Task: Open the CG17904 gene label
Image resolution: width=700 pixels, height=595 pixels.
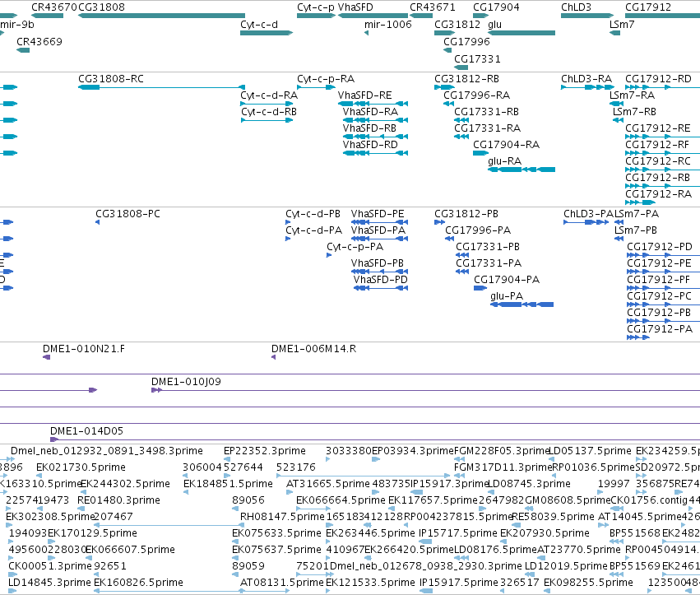Action: pos(496,7)
